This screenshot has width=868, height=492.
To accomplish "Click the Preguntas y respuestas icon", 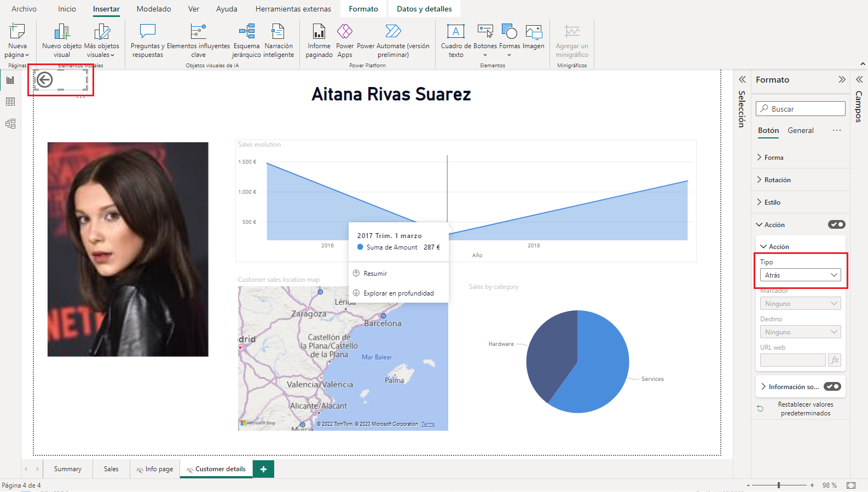I will point(148,32).
